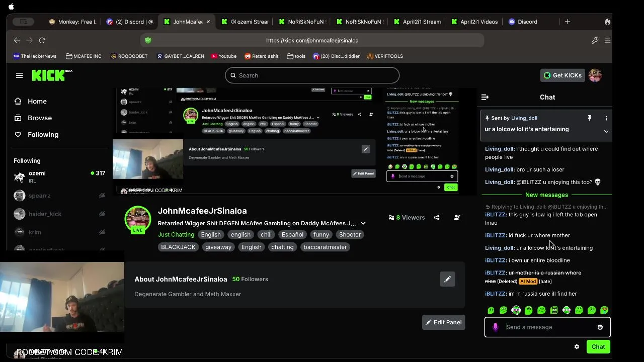
Task: Open the Youtube bookmark
Action: click(x=224, y=56)
